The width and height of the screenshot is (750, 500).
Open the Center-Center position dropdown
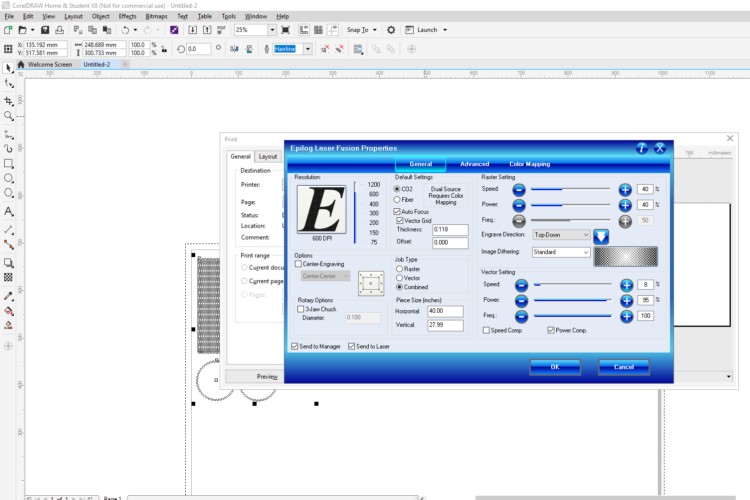coord(325,276)
